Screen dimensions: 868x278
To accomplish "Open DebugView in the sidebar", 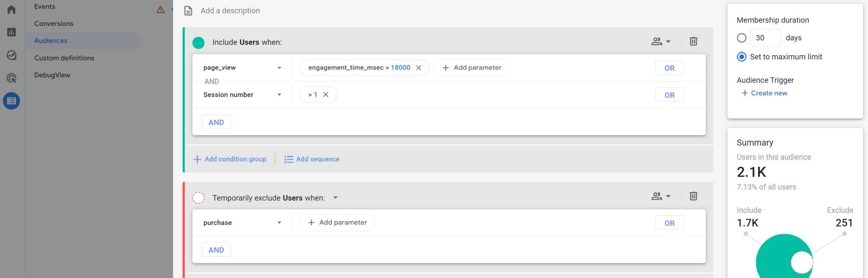I will point(52,75).
